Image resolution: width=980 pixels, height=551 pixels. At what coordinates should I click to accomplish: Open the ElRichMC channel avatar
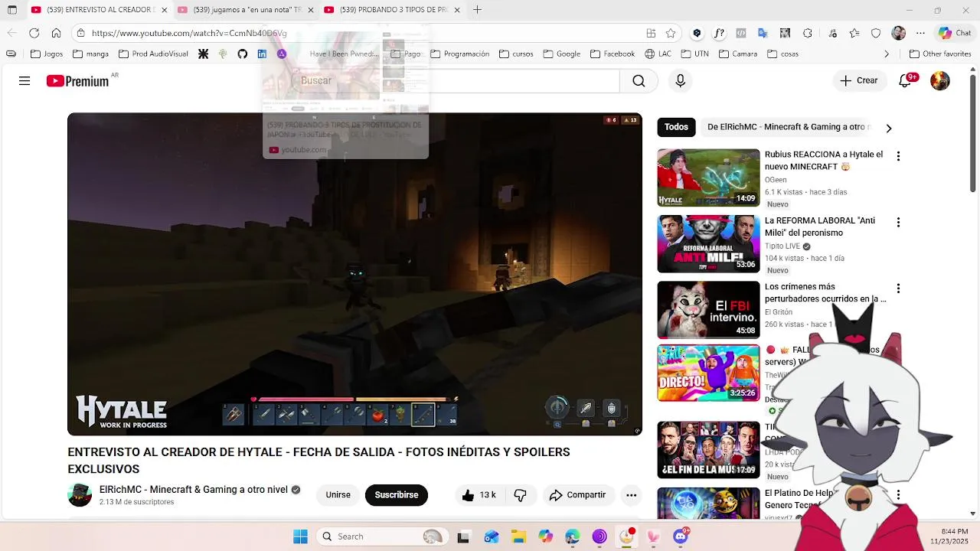(x=80, y=495)
